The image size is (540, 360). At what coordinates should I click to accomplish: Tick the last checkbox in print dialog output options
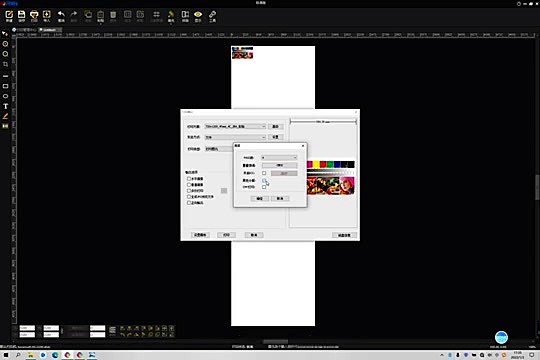tap(189, 203)
